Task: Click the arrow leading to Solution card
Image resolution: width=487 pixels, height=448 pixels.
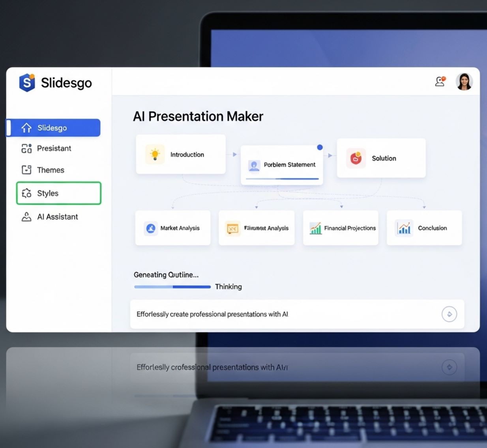Action: 330,155
